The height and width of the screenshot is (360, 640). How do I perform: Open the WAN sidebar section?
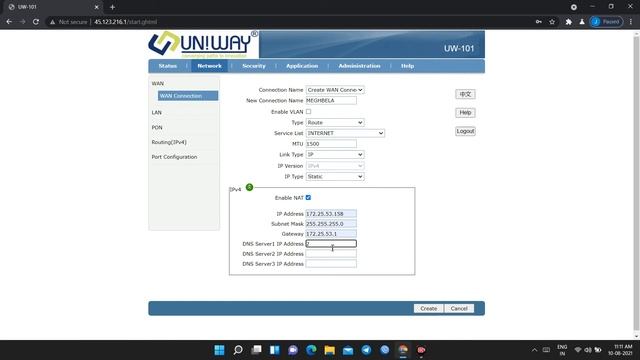tap(158, 83)
